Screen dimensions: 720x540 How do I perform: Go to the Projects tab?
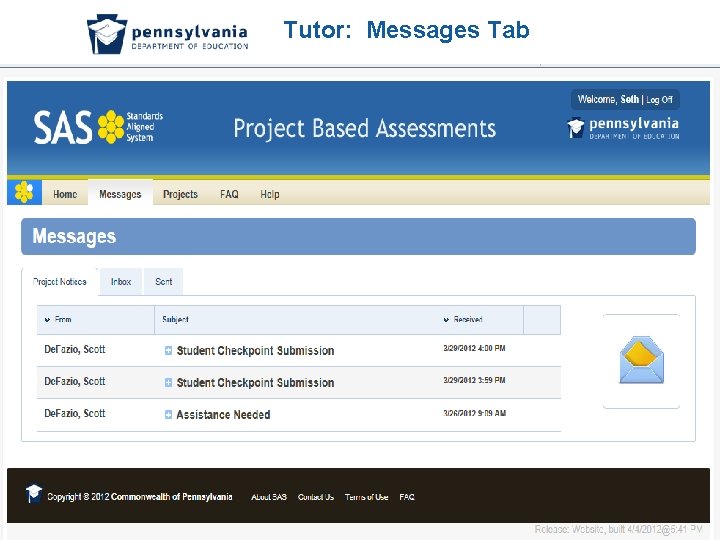[180, 194]
